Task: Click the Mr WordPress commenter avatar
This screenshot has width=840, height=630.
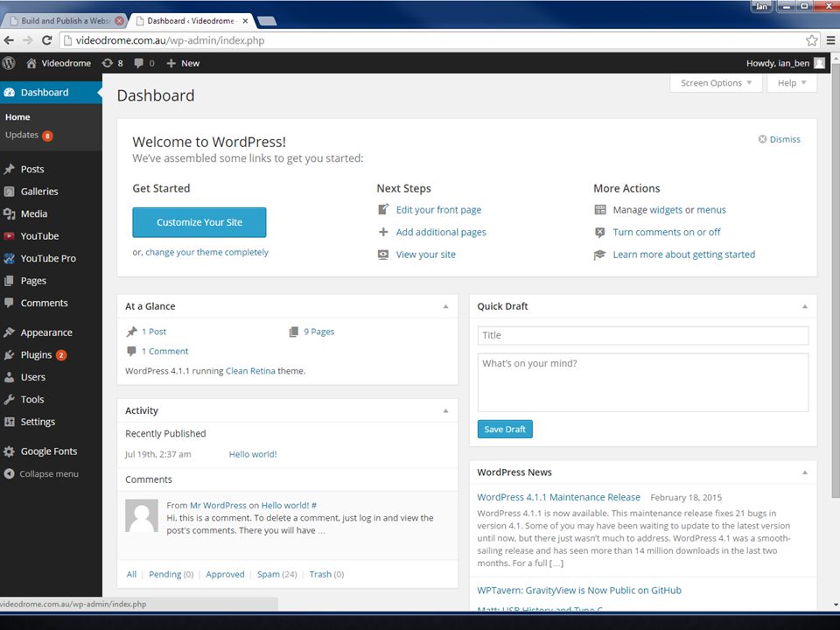Action: click(142, 516)
